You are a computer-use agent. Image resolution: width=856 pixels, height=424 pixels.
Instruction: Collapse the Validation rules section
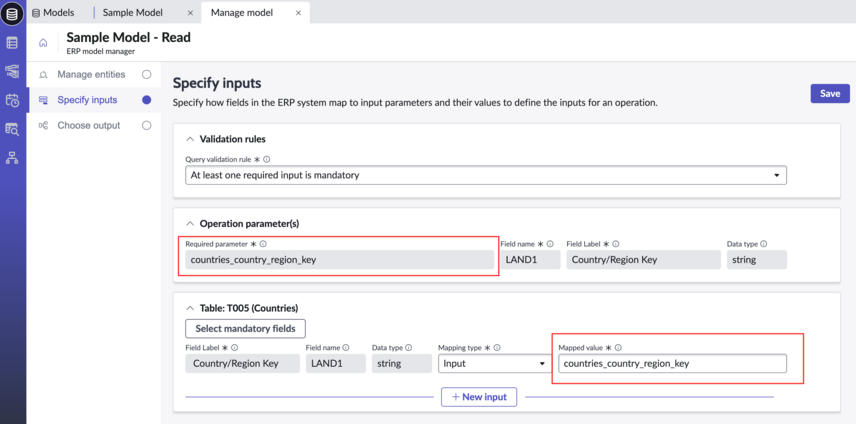(x=190, y=139)
